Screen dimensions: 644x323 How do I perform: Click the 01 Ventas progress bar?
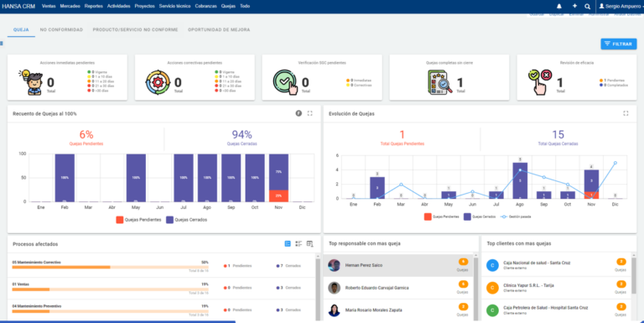click(110, 289)
